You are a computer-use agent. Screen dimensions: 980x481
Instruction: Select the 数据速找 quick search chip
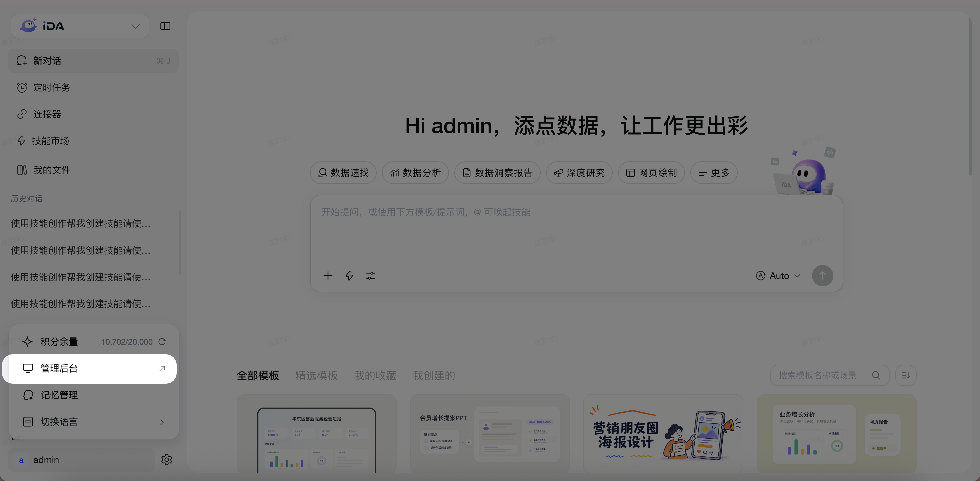point(343,173)
